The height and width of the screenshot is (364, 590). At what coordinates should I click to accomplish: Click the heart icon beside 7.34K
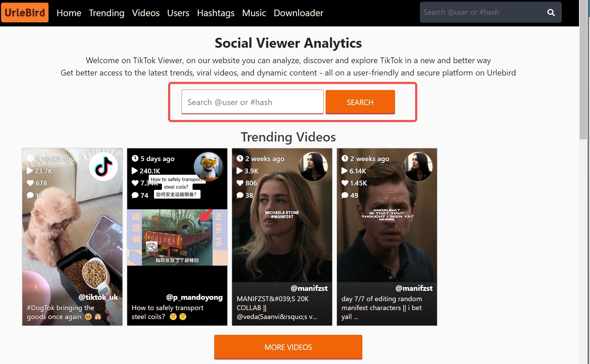[135, 183]
